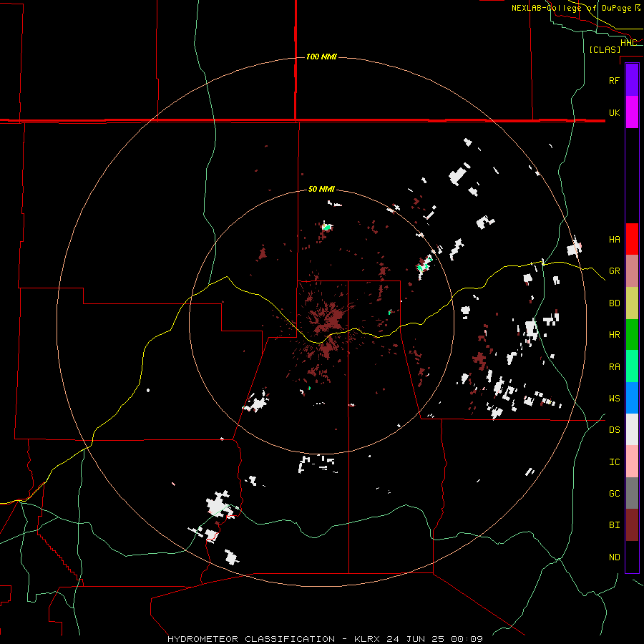Image resolution: width=644 pixels, height=644 pixels.
Task: Click the BI legend label
Action: coord(615,525)
